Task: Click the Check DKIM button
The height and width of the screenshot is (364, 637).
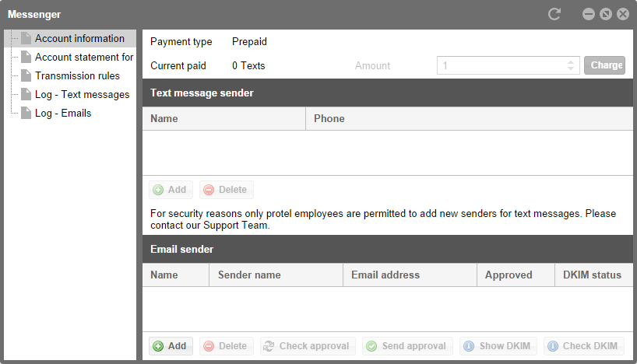Action: click(x=583, y=346)
